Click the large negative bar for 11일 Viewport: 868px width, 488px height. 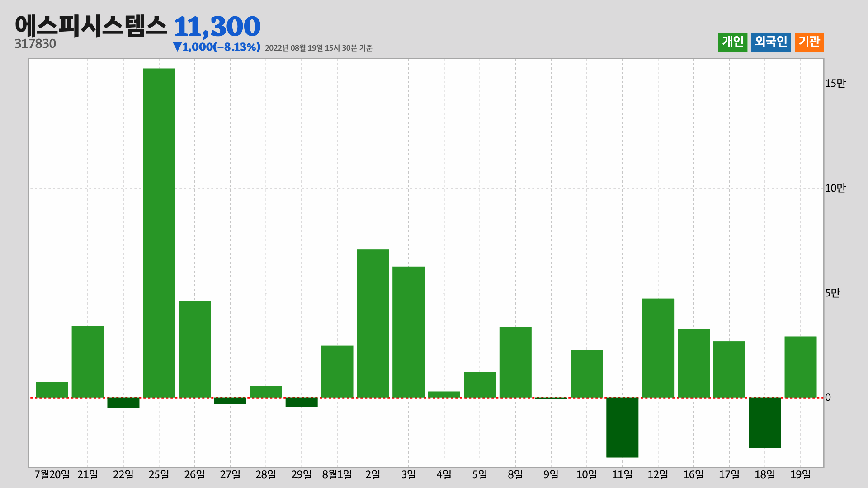(x=623, y=427)
